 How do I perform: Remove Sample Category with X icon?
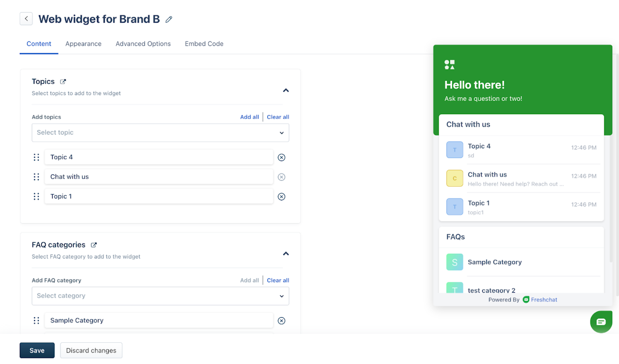(x=281, y=321)
